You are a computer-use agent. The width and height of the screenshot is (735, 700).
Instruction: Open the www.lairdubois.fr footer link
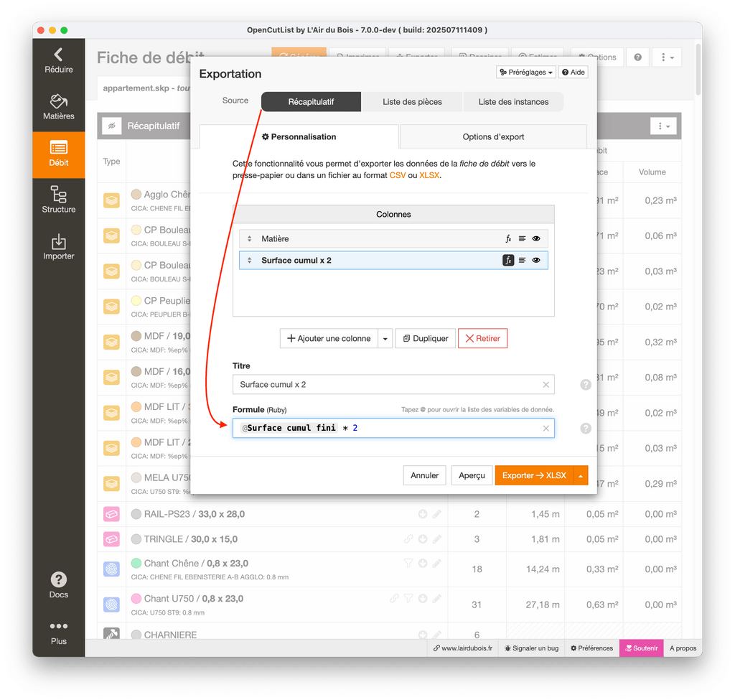click(x=463, y=648)
